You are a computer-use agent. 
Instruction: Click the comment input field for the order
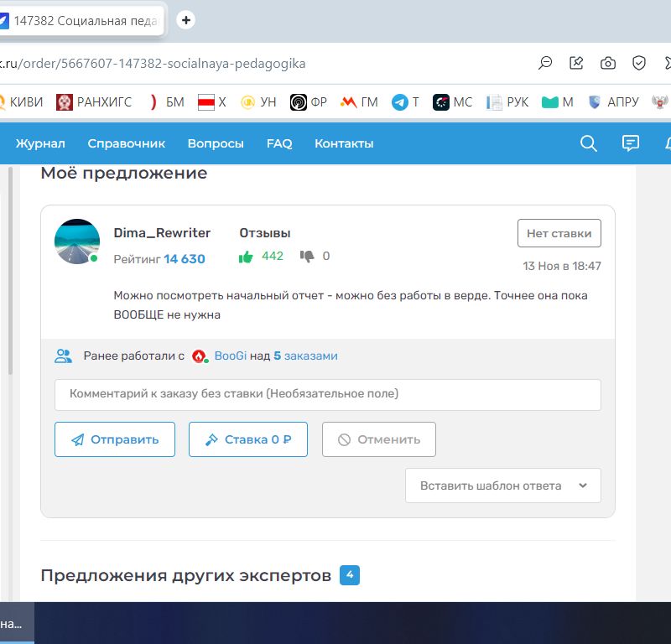point(327,394)
